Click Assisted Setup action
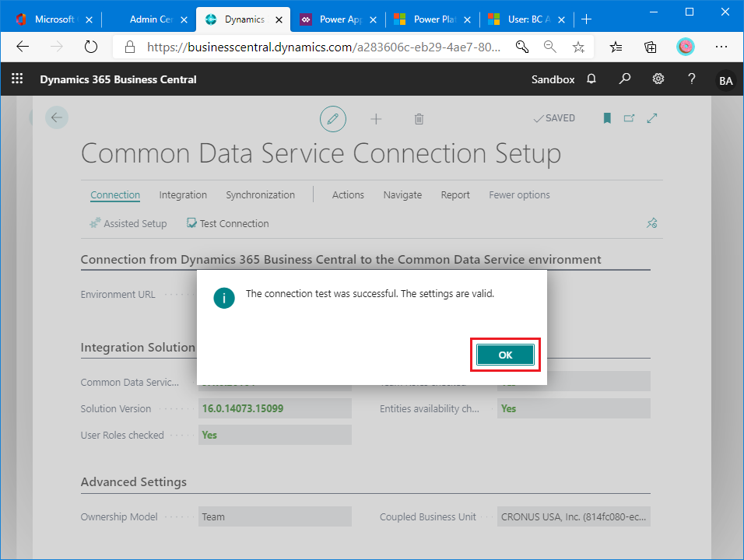Screen dimensions: 744x560 (x=128, y=223)
